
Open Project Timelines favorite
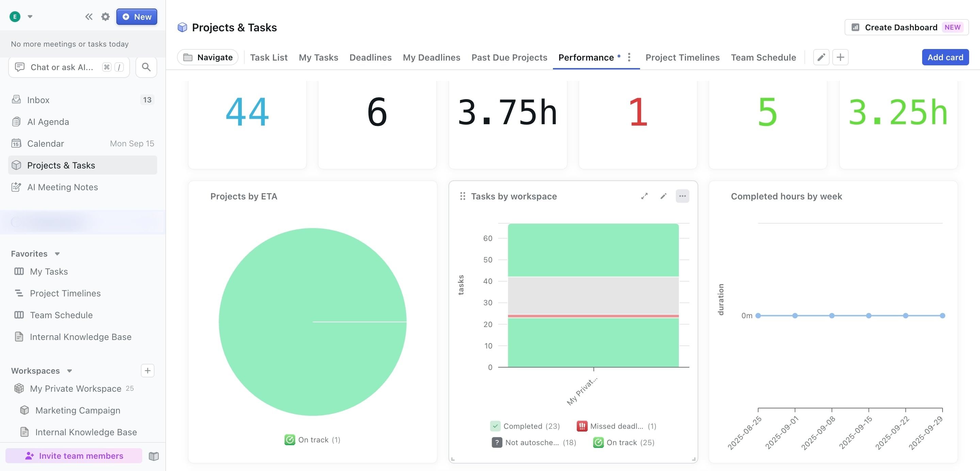click(65, 293)
